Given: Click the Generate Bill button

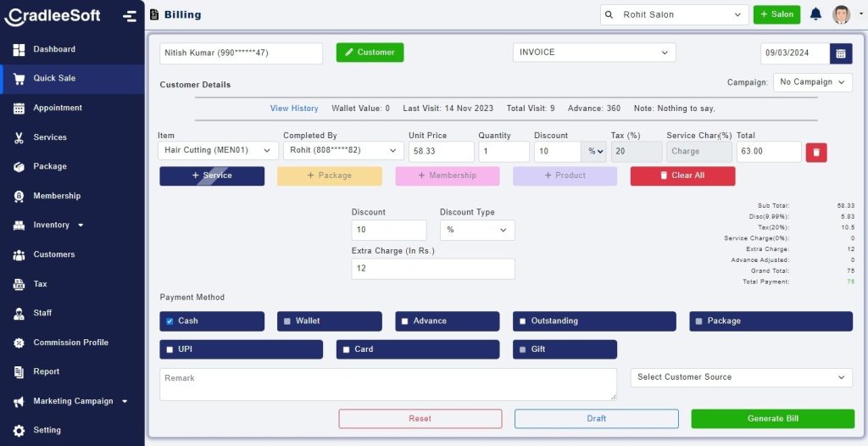Looking at the screenshot, I should [772, 419].
